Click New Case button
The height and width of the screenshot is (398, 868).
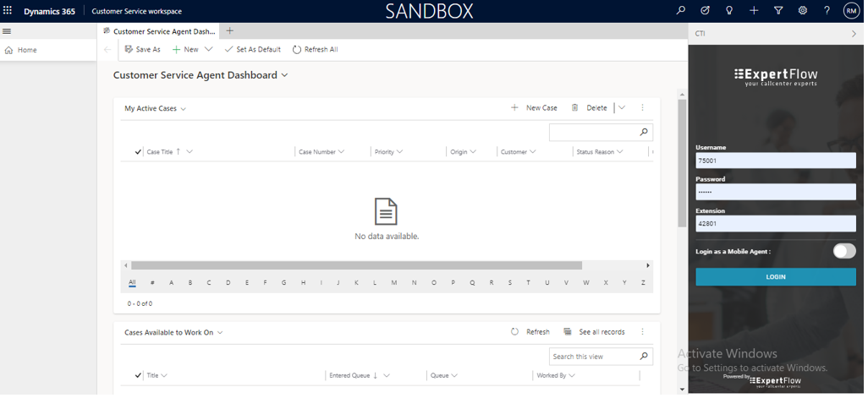point(534,108)
